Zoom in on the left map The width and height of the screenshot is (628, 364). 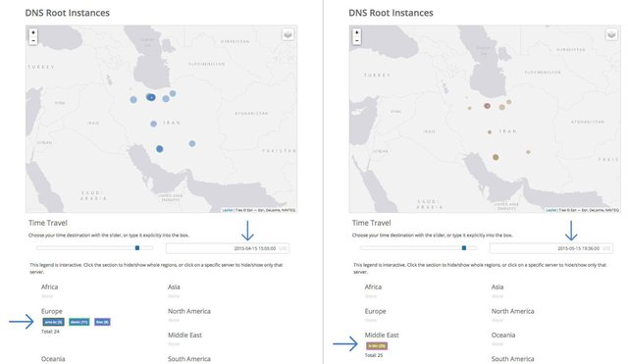click(x=33, y=32)
